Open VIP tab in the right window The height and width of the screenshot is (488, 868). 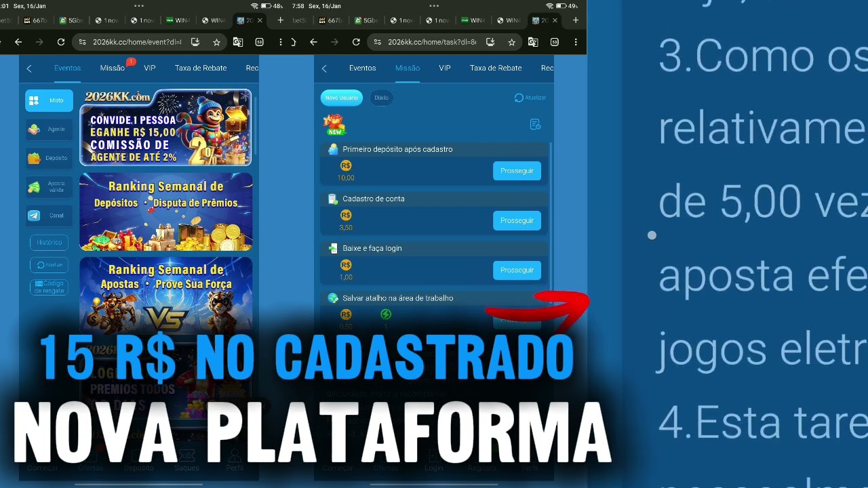click(x=445, y=68)
